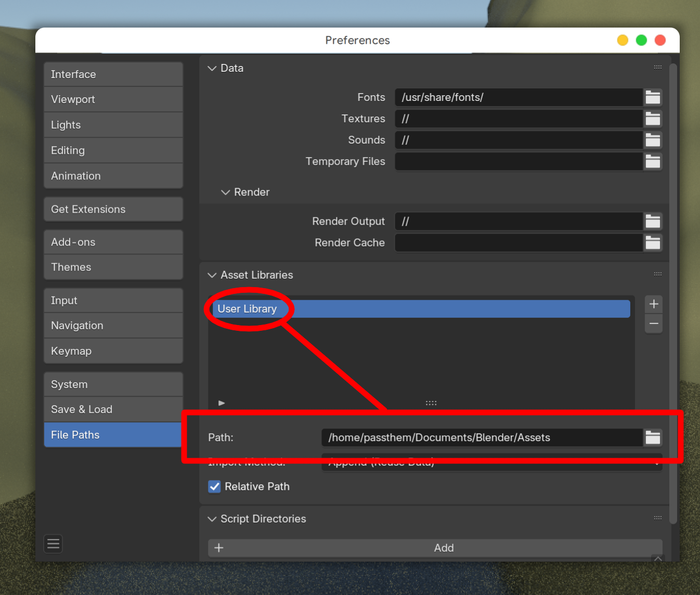Select the Animation section
This screenshot has width=700, height=595.
coord(113,176)
